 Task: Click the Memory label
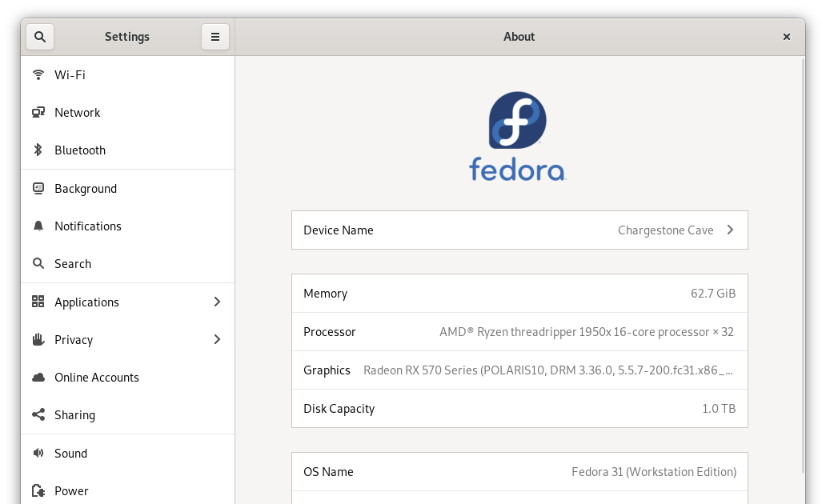325,294
